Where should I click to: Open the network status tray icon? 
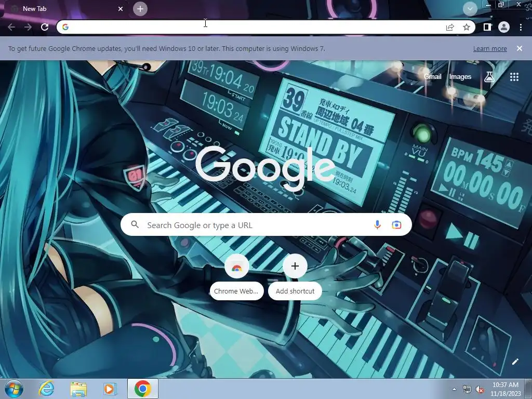point(467,389)
